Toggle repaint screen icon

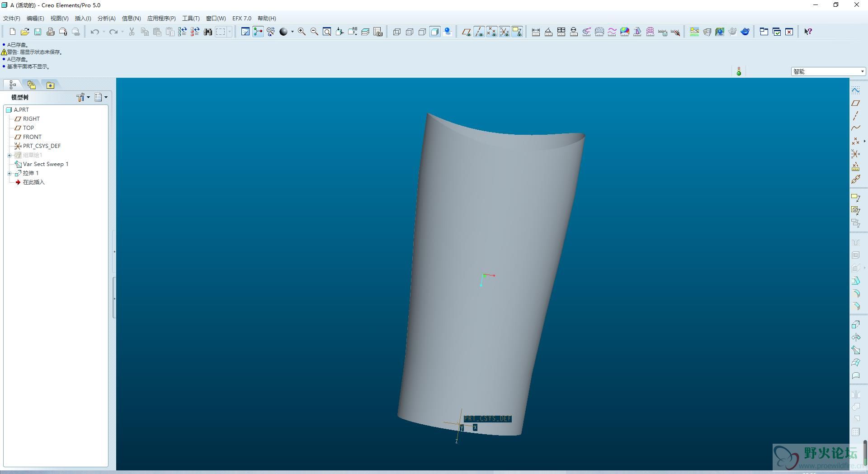[x=245, y=32]
